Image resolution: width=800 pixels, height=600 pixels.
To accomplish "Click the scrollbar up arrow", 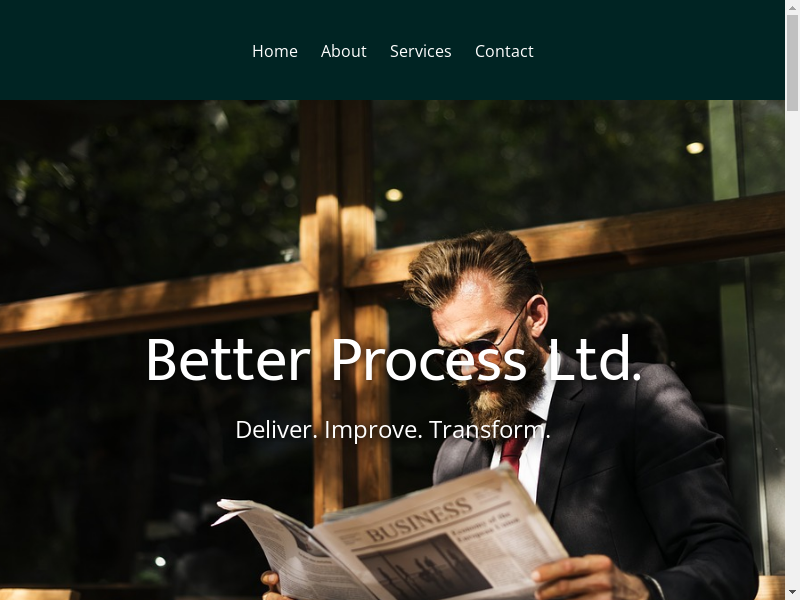I will tap(792, 6).
